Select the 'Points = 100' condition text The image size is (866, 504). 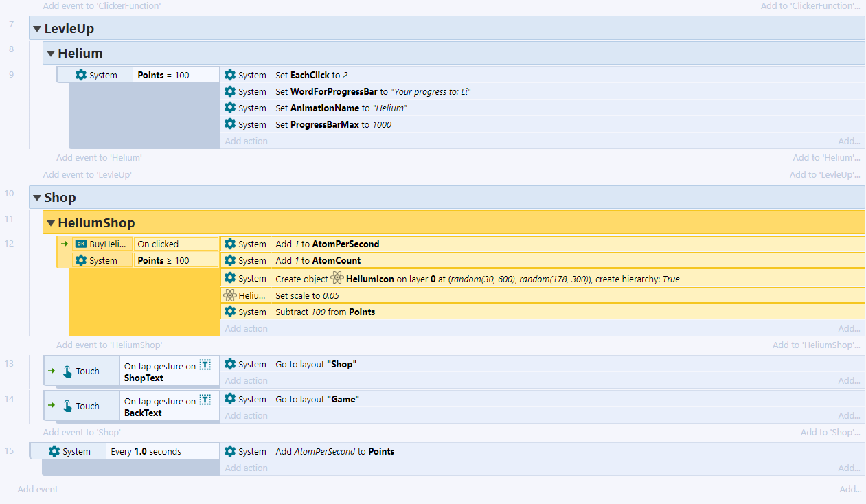point(163,76)
